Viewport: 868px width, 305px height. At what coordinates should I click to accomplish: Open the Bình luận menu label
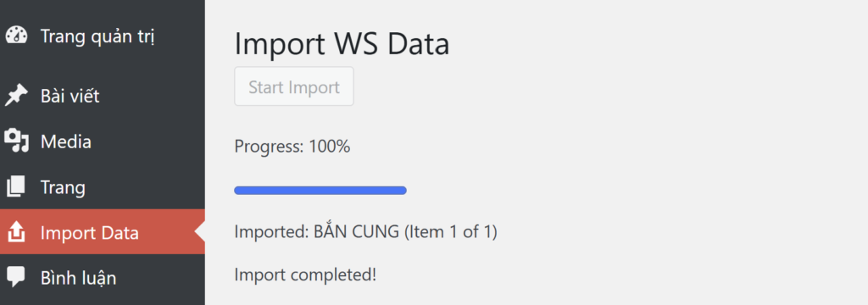tap(79, 277)
